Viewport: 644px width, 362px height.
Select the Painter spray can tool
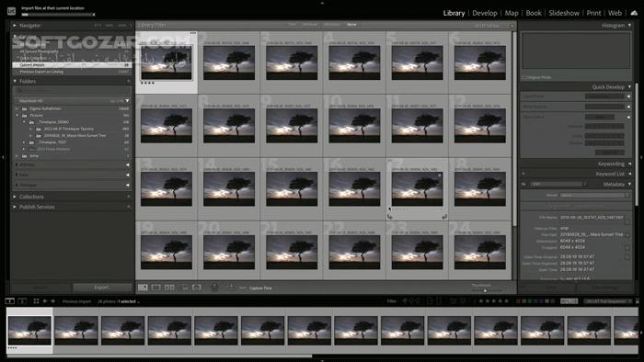[214, 288]
